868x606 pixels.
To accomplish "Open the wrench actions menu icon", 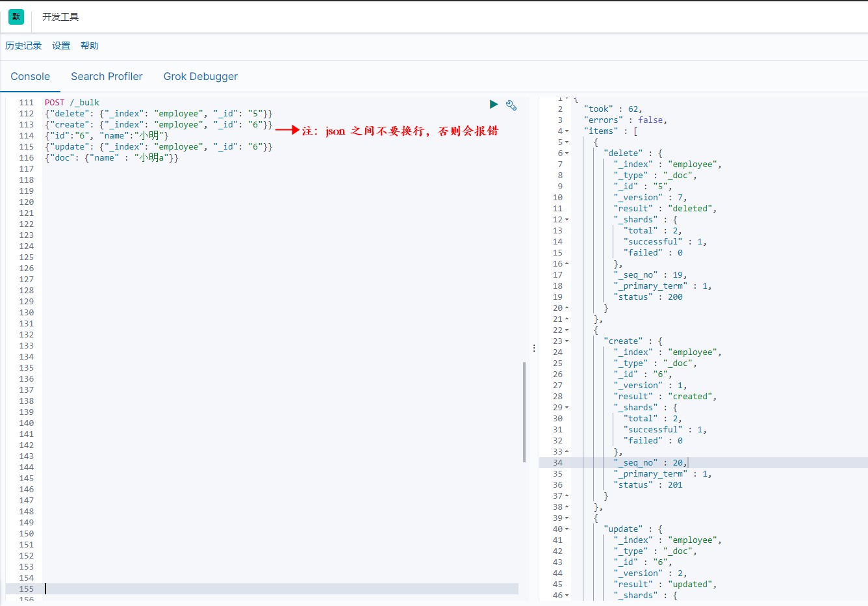I will tap(511, 105).
